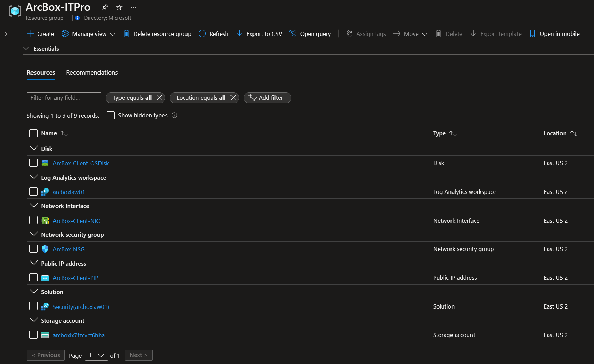Image resolution: width=594 pixels, height=364 pixels.
Task: Click the ArcBox-NSG shield icon
Action: (45, 249)
